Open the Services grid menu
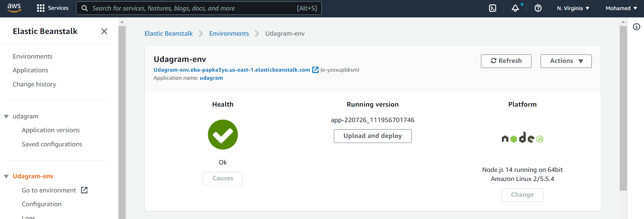The image size is (644, 219). pos(53,8)
